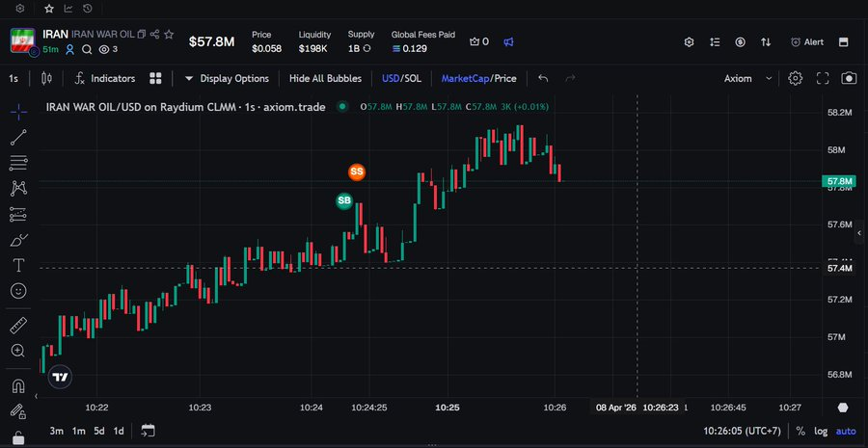Viewport: 868px width, 448px height.
Task: Open the Axiom chart source dropdown
Action: click(747, 79)
